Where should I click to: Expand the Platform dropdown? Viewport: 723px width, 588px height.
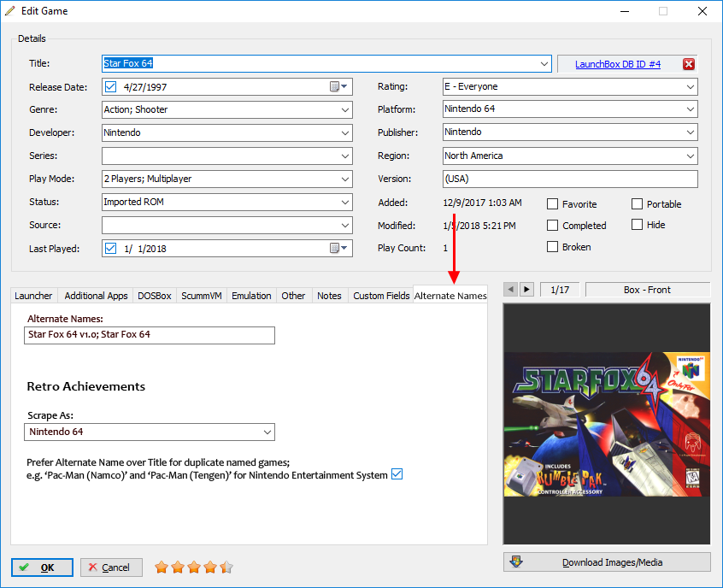tap(691, 109)
